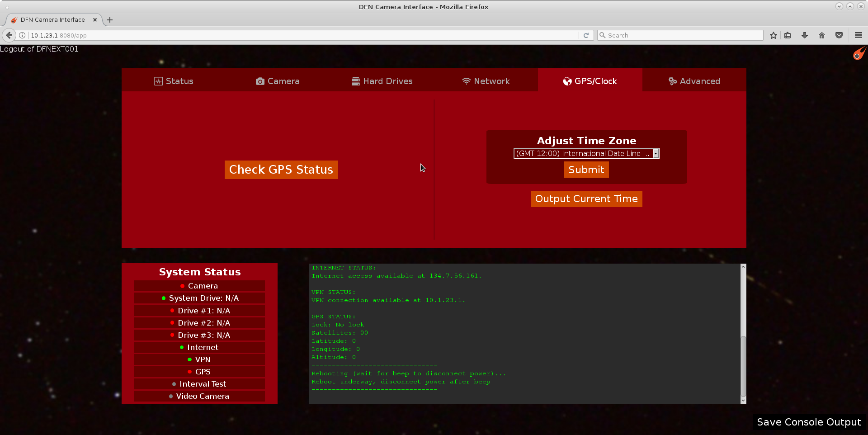Bookmark this page with the star icon
Viewport: 868px width, 435px height.
(x=773, y=35)
